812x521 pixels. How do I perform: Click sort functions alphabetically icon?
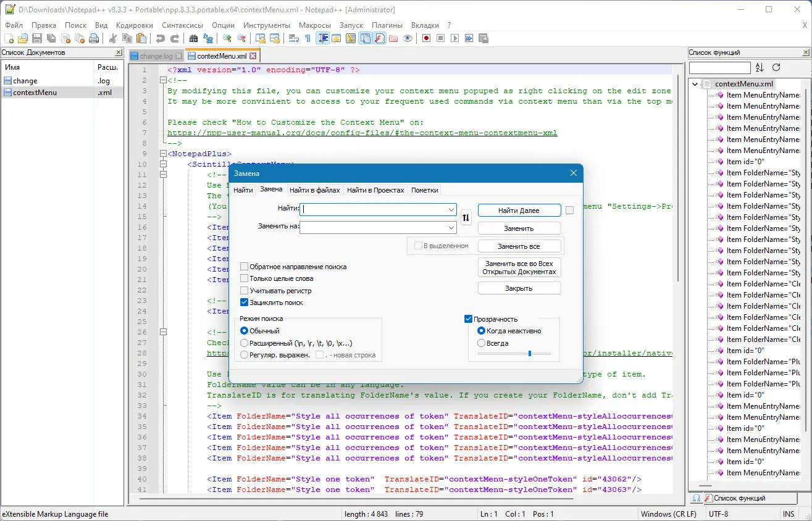click(x=760, y=67)
